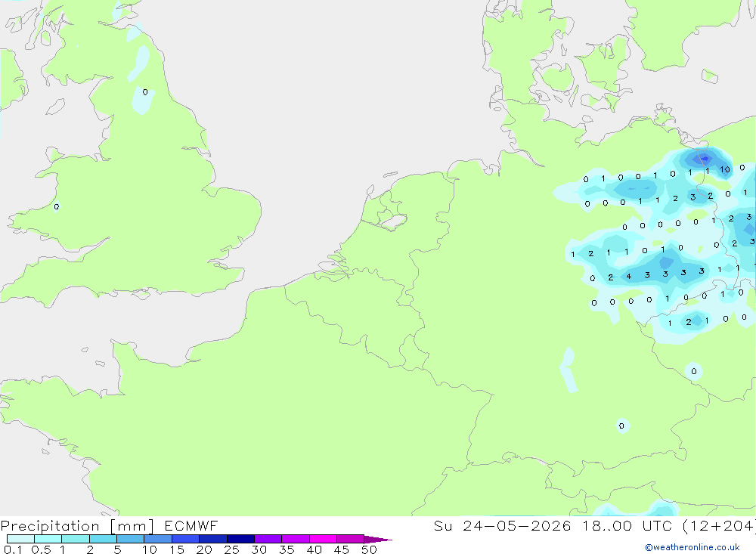Select the 2–5 mm legend color swatch
756x554 pixels.
(103, 539)
